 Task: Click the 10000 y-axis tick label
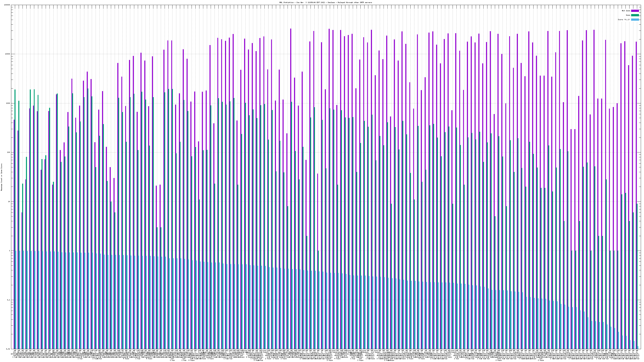(8, 54)
